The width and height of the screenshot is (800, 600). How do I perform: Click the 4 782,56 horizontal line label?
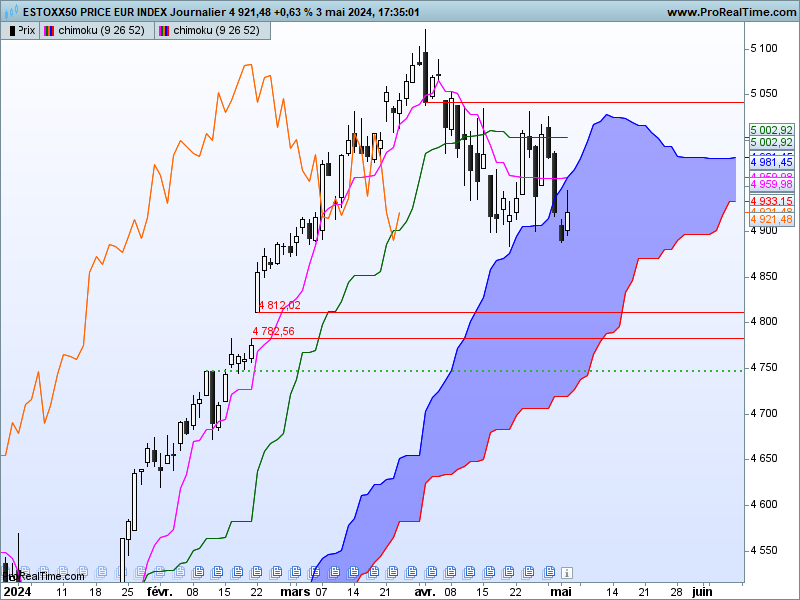(273, 331)
